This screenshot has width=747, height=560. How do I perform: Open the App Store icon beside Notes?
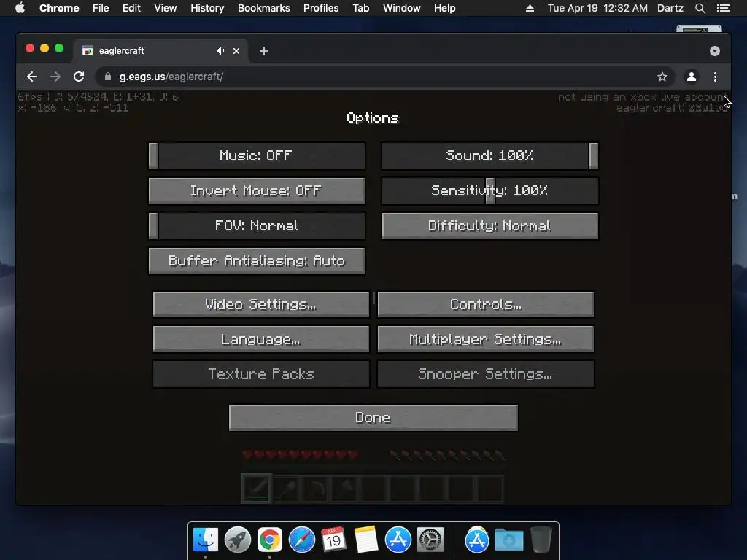coord(398,540)
